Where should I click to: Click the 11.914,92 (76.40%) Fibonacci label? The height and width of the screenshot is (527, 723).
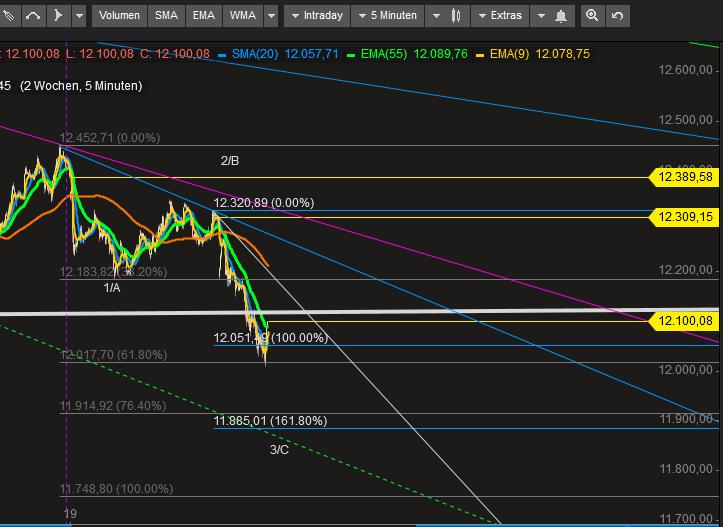tap(113, 406)
